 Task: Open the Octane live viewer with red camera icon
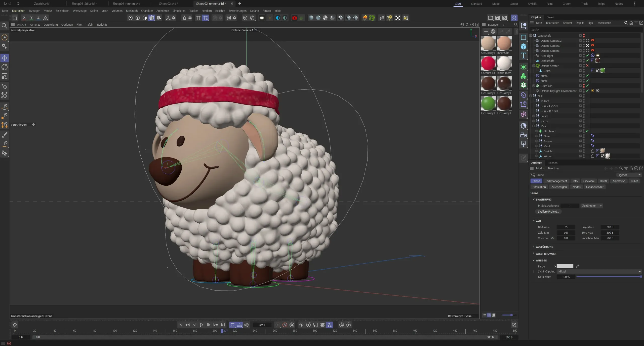click(294, 18)
